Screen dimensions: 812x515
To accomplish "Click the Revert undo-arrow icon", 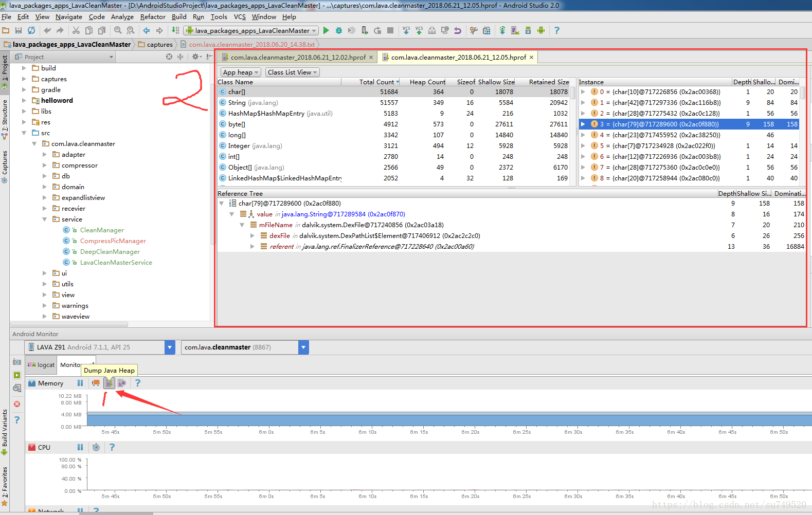I will point(458,30).
